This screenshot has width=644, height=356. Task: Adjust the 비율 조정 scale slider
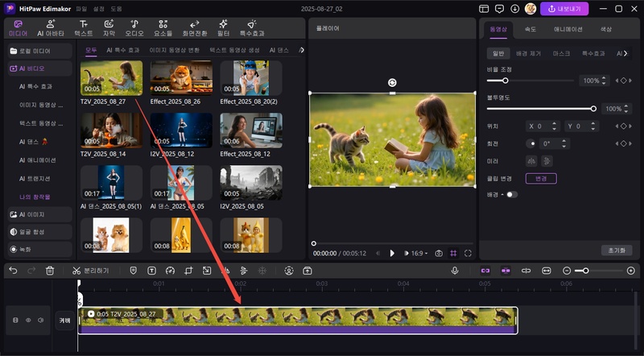(530, 81)
